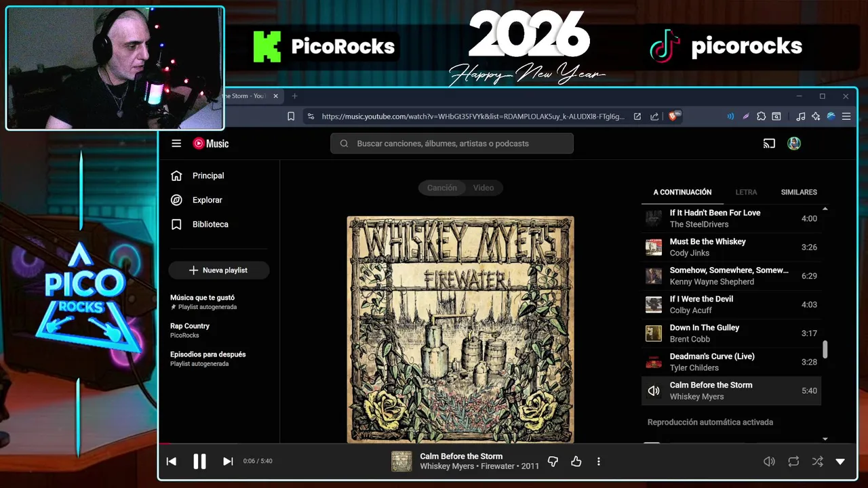The width and height of the screenshot is (868, 488).
Task: Click the Whiskey Myers artist link in player bar
Action: 448,466
